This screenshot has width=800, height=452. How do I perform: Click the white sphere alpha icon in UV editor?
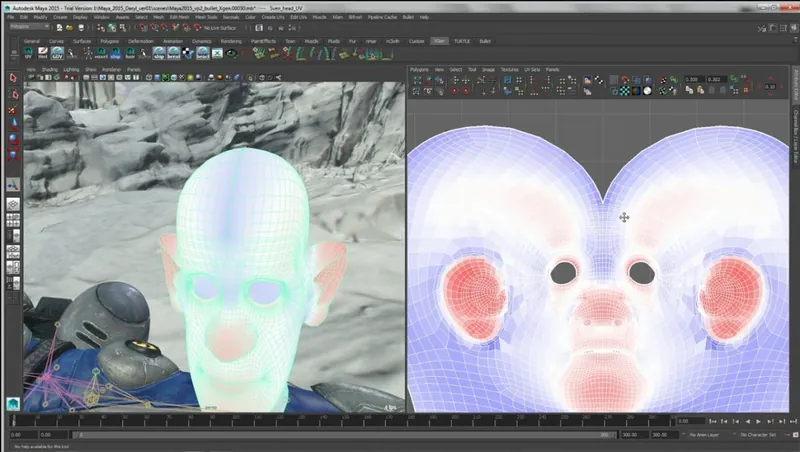click(647, 91)
